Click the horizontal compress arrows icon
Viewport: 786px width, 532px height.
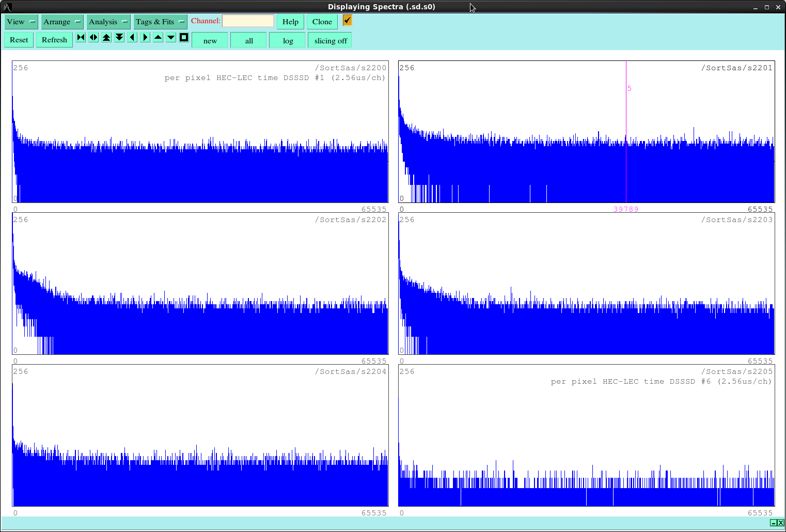coord(81,37)
